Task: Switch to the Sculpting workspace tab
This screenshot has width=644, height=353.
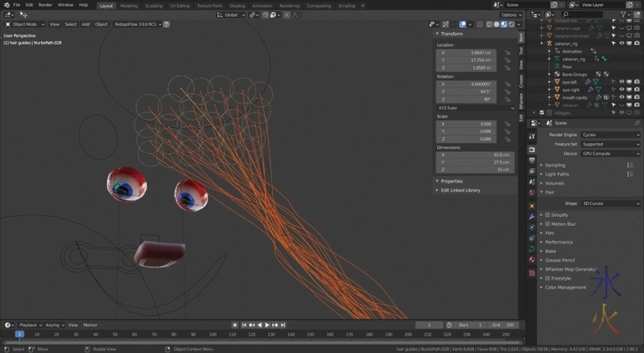Action: pos(153,5)
